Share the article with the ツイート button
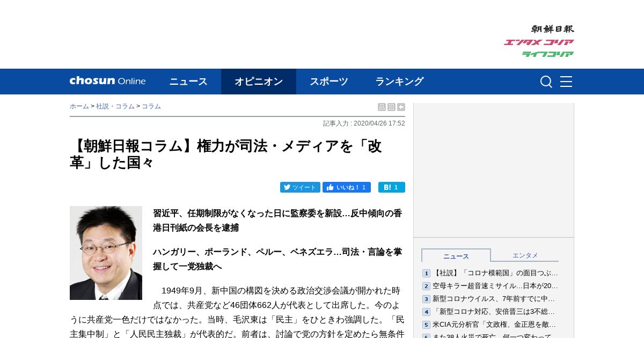This screenshot has width=644, height=338. 300,187
